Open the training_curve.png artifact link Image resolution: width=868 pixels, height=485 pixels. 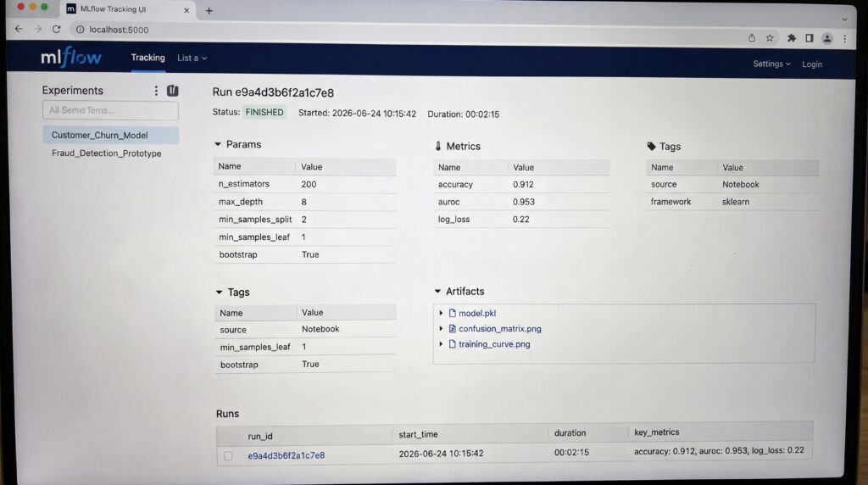point(494,343)
